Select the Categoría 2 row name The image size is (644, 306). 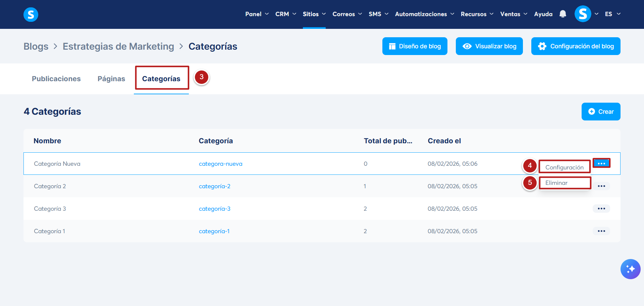pyautogui.click(x=50, y=186)
